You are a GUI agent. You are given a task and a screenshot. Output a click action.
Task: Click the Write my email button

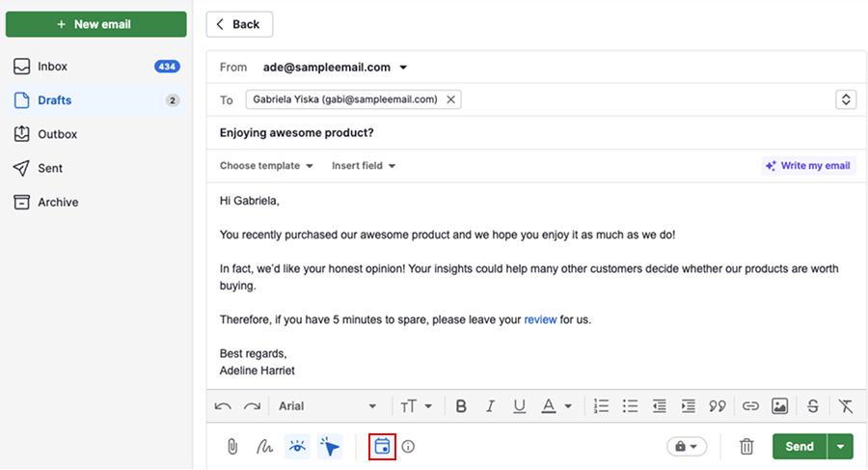click(x=808, y=166)
